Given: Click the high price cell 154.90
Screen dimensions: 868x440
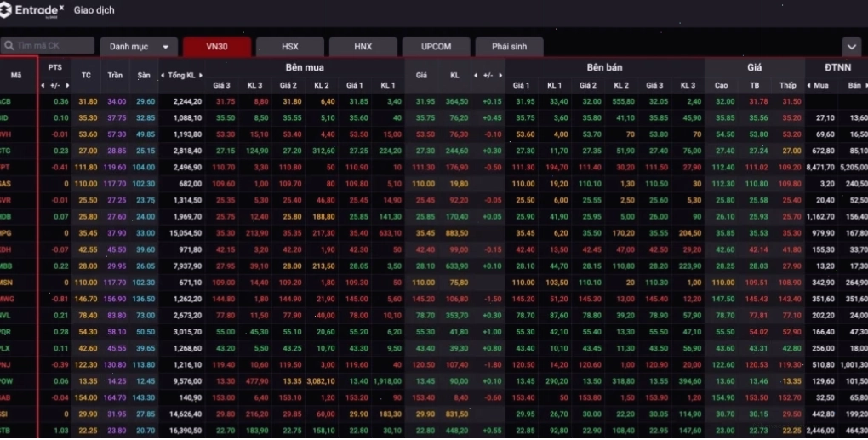Looking at the screenshot, I should click(x=723, y=398).
